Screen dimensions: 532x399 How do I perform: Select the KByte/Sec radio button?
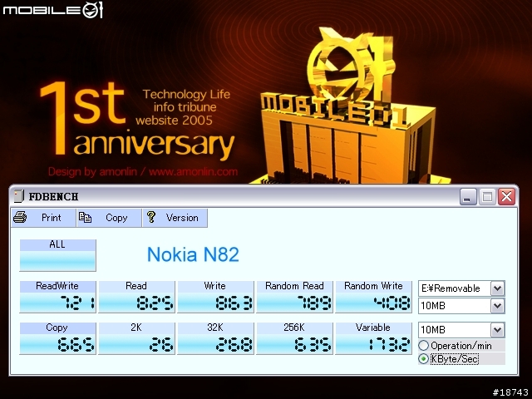click(x=423, y=358)
